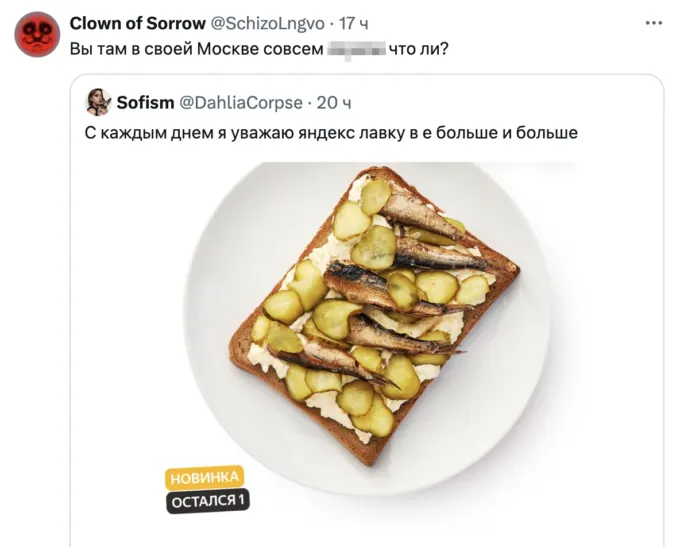Open Clown of Sorrow's red profile avatar
Viewport: 680px width, 547px height.
[37, 34]
